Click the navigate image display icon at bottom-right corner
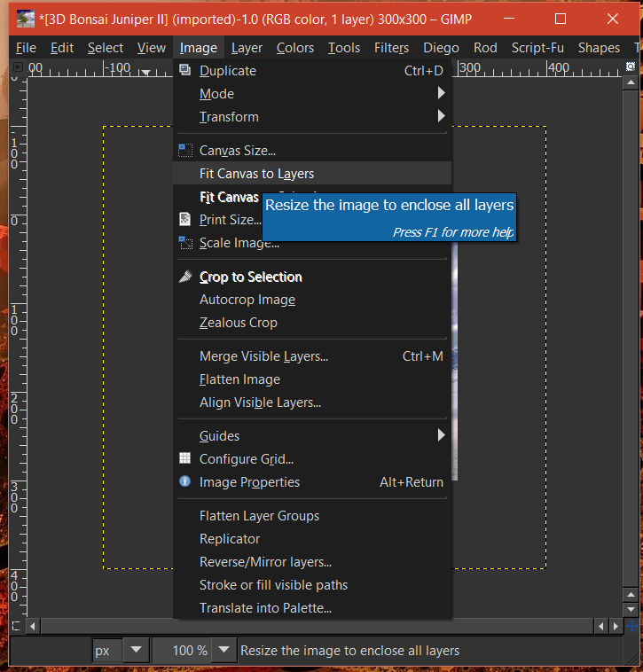The width and height of the screenshot is (643, 672). [631, 626]
